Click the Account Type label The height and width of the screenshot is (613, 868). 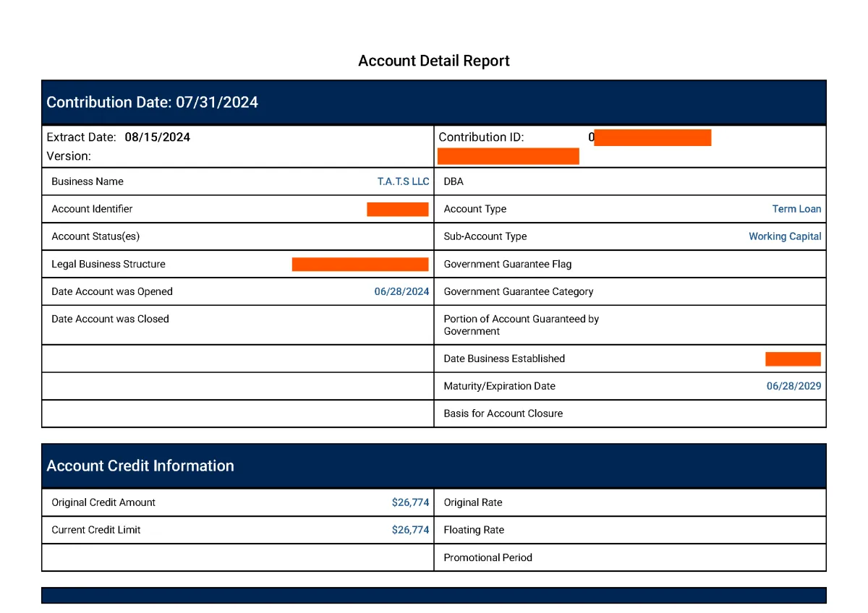tap(475, 209)
